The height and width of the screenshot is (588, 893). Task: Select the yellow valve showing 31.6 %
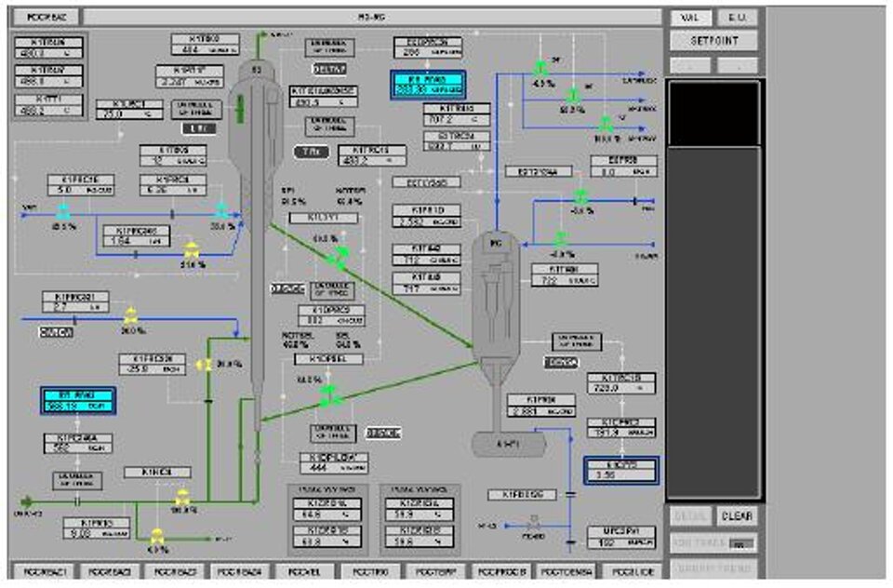coord(192,250)
